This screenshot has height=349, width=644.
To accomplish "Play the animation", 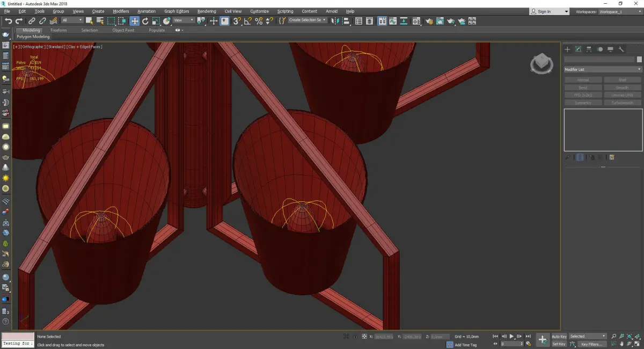I will coord(511,336).
